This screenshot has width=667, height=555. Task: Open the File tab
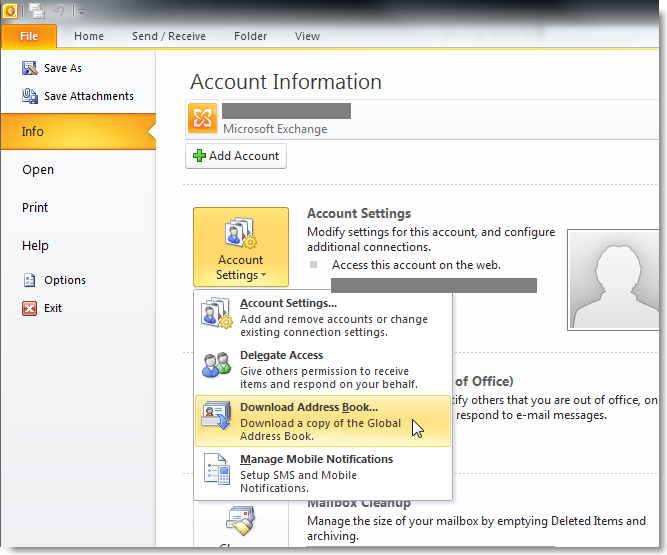point(29,36)
